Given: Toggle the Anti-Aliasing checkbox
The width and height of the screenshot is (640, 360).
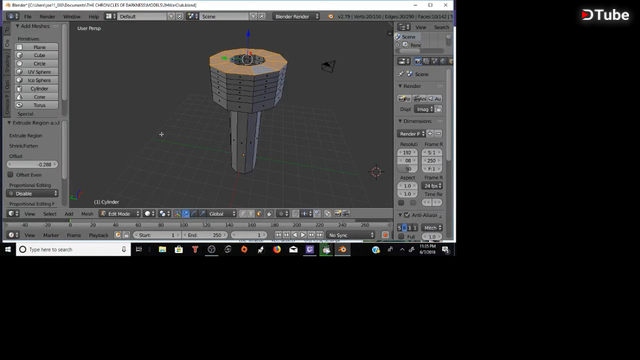Looking at the screenshot, I should (407, 215).
